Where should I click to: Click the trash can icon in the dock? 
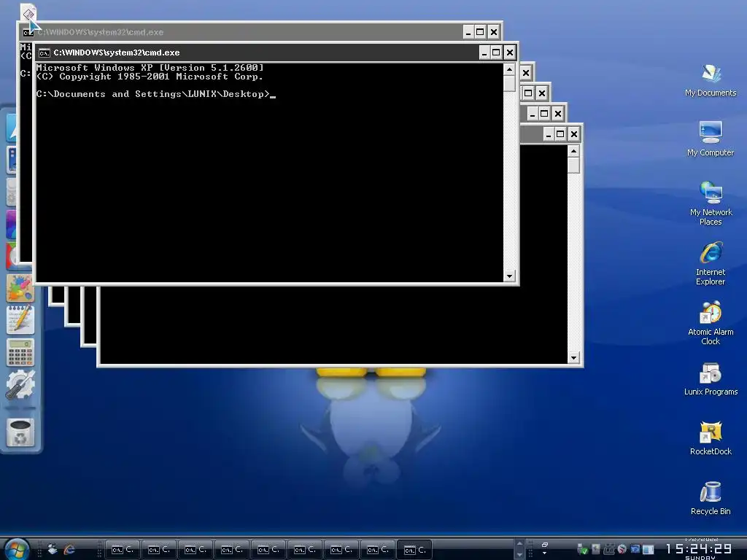coord(20,433)
